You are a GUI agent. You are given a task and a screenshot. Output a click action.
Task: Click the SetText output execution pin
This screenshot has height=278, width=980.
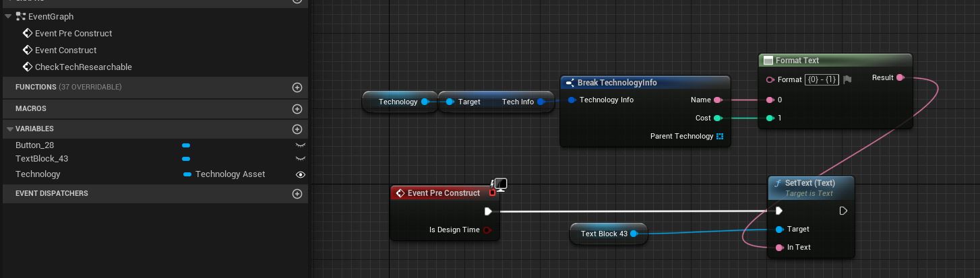843,211
